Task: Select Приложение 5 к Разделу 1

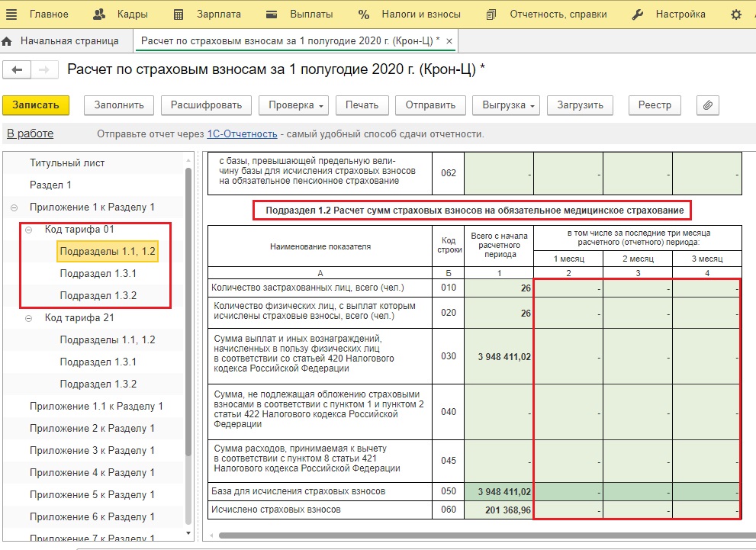Action: point(92,494)
